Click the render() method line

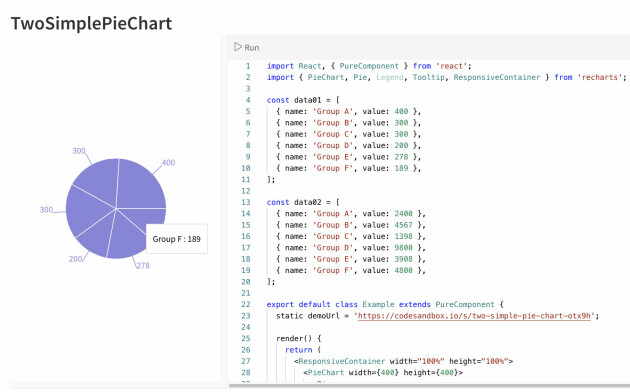pyautogui.click(x=299, y=339)
